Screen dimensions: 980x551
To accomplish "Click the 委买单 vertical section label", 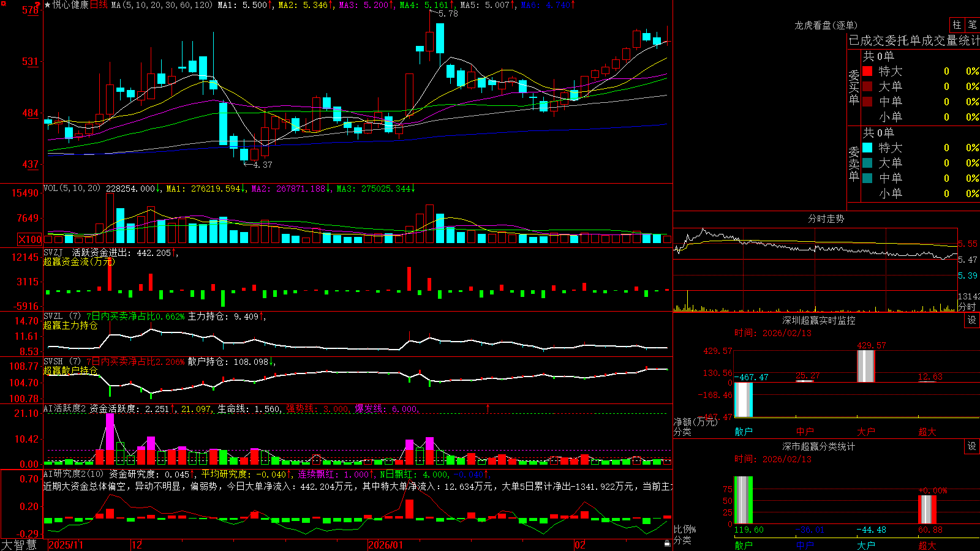I will coord(854,87).
